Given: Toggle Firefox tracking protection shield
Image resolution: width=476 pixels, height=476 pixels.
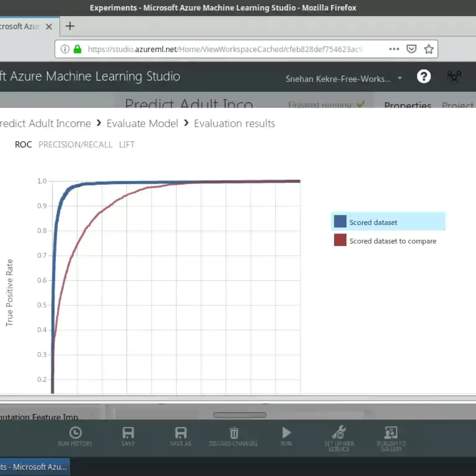Looking at the screenshot, I should point(412,49).
